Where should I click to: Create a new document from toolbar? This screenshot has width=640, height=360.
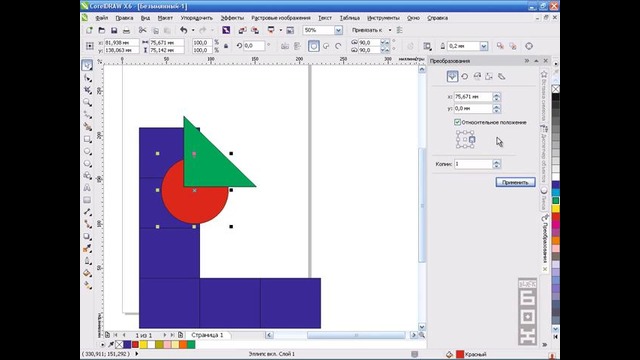pos(89,30)
